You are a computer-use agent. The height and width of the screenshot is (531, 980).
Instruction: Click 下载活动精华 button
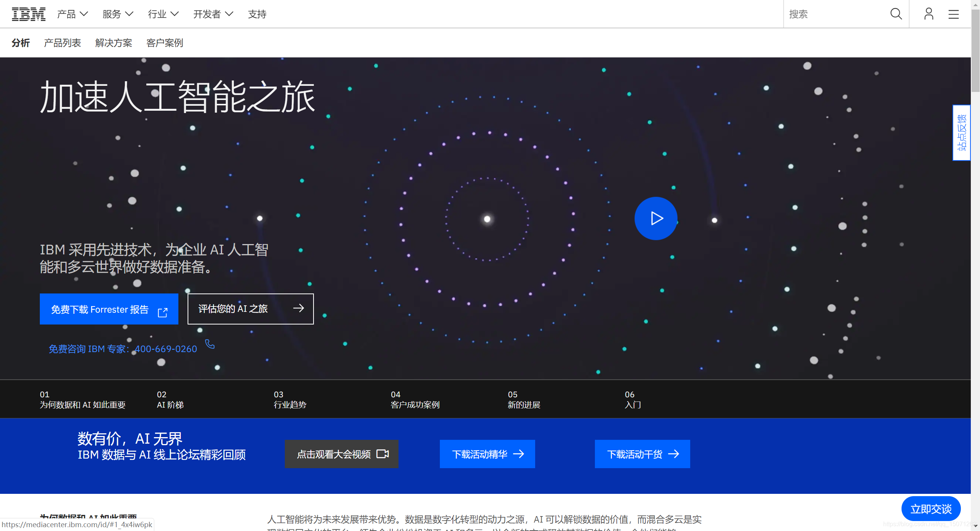point(487,454)
